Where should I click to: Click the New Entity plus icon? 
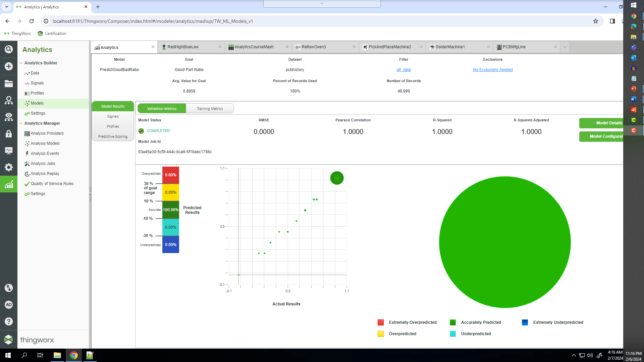(8, 66)
